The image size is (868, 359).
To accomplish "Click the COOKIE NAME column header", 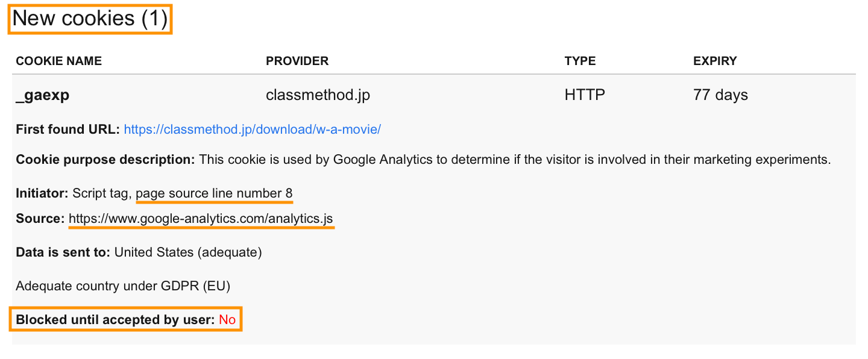I will 58,61.
